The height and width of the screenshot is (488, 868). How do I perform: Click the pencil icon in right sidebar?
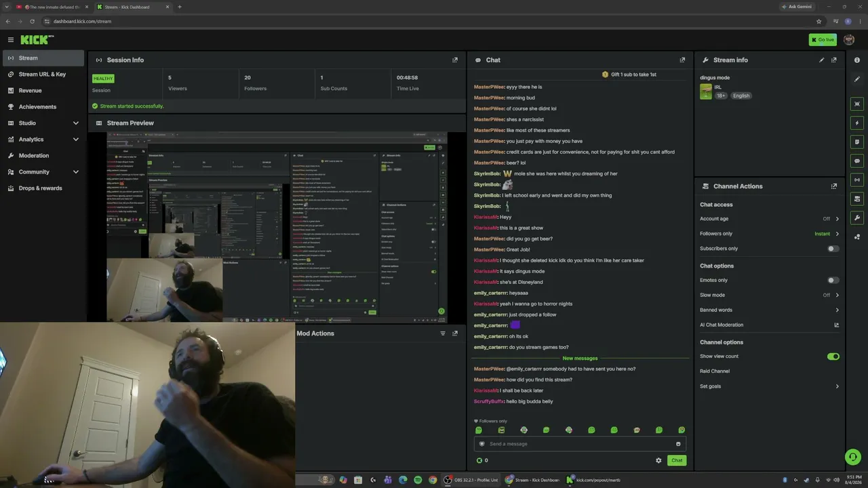857,79
